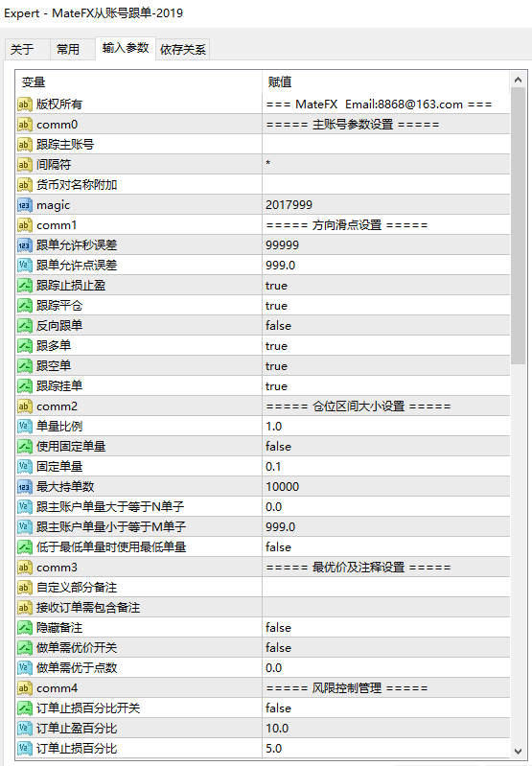Click the false value of 使用固定单量
This screenshot has width=532, height=766.
point(278,447)
